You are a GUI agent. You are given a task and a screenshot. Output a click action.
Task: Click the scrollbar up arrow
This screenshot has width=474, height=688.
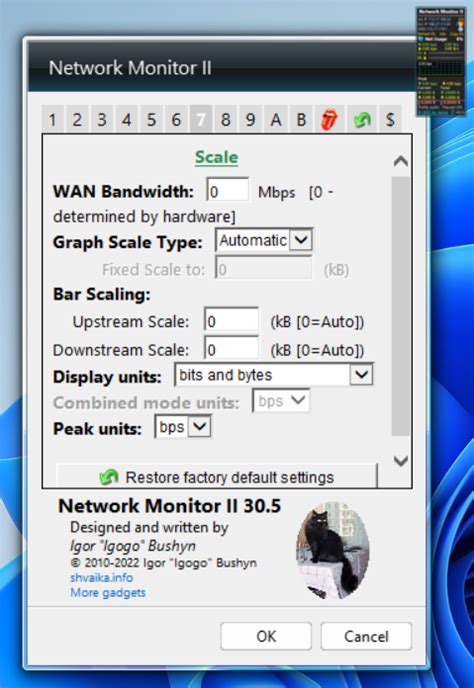tap(401, 161)
